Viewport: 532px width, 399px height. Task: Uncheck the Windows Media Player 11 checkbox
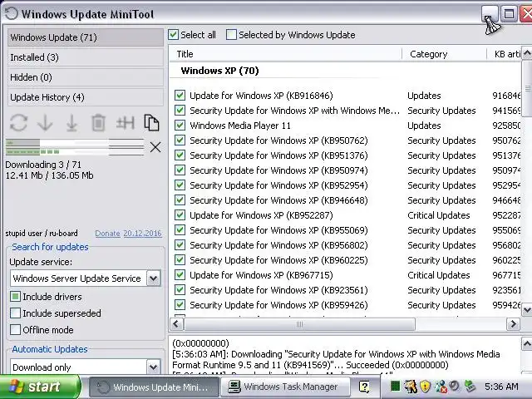[180, 126]
